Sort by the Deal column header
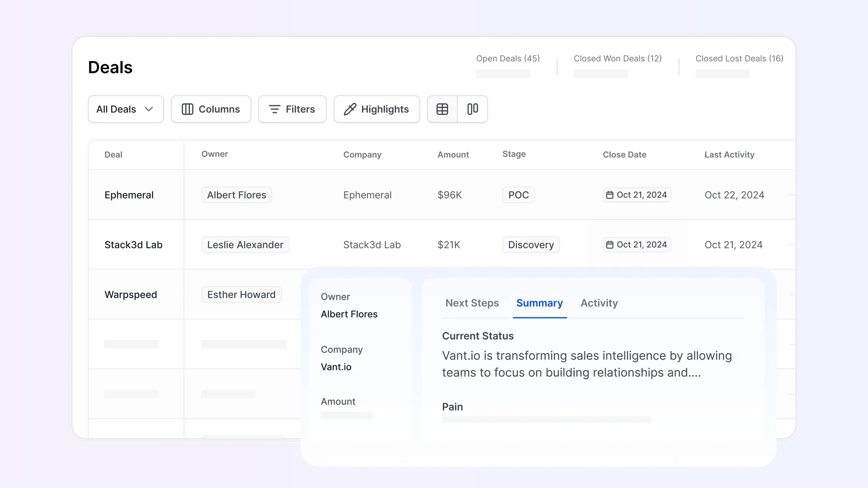The width and height of the screenshot is (868, 488). click(x=113, y=155)
